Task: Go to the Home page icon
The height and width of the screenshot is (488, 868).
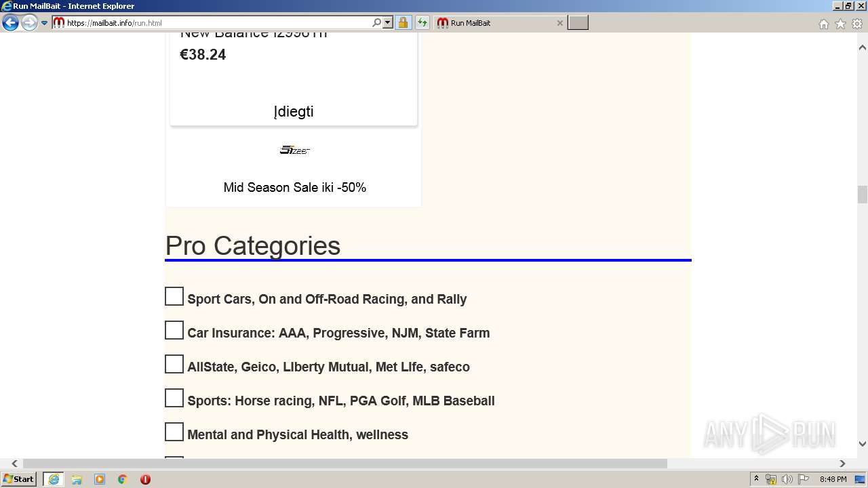Action: pos(823,24)
